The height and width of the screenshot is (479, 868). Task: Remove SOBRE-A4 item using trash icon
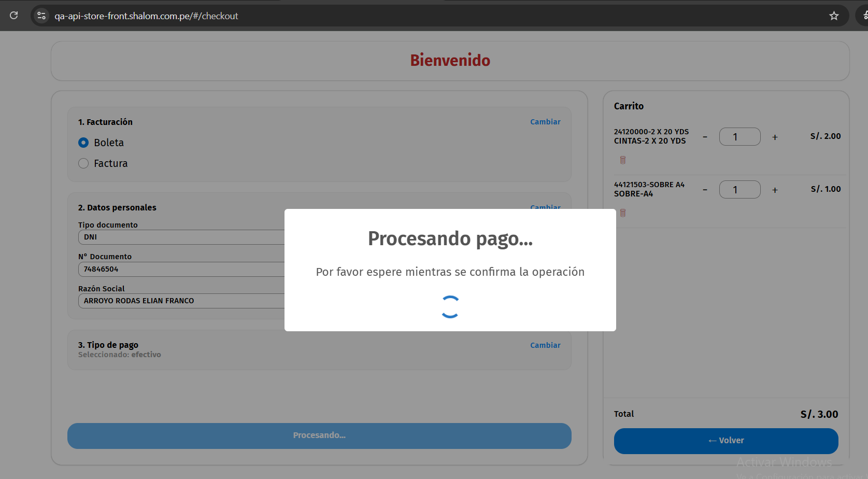pyautogui.click(x=623, y=213)
